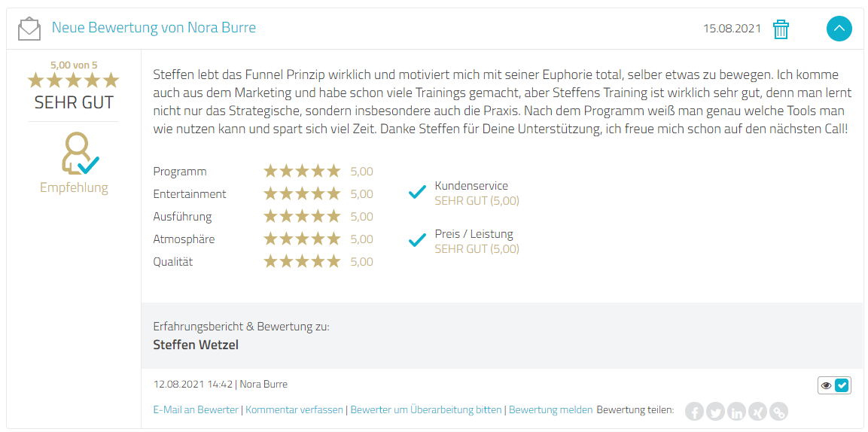Delete the review with the trash icon
The image size is (868, 432).
tap(781, 29)
